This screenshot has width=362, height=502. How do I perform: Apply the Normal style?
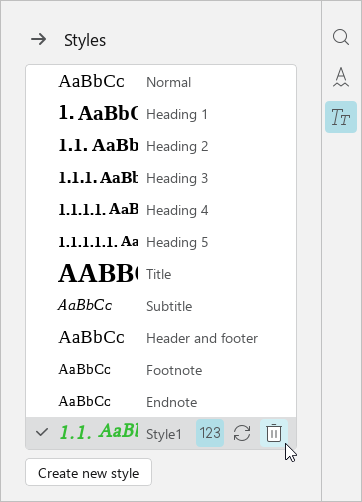(161, 82)
